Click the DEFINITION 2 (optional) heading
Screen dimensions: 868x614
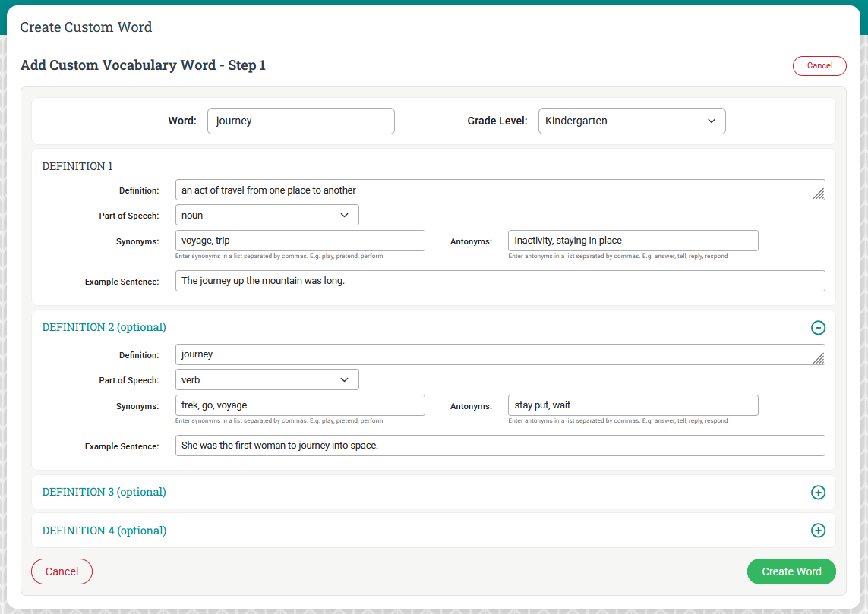click(104, 328)
